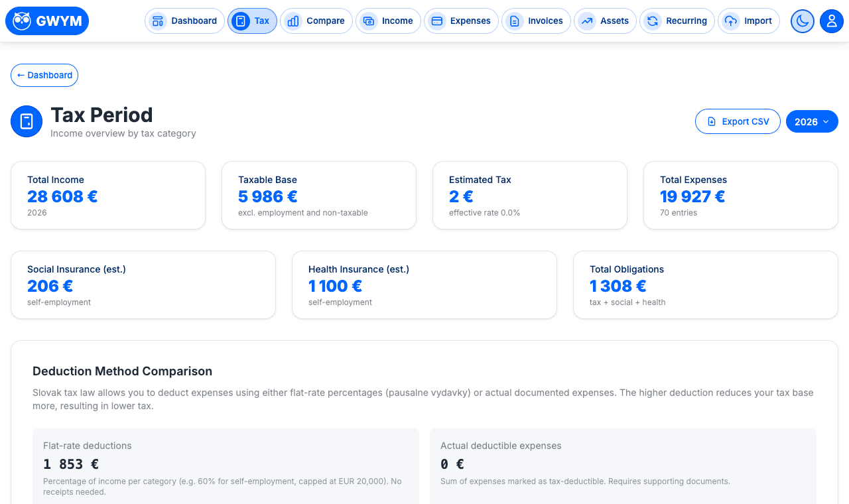The width and height of the screenshot is (849, 504).
Task: Click the 'tax + social + health' text
Action: 627,302
